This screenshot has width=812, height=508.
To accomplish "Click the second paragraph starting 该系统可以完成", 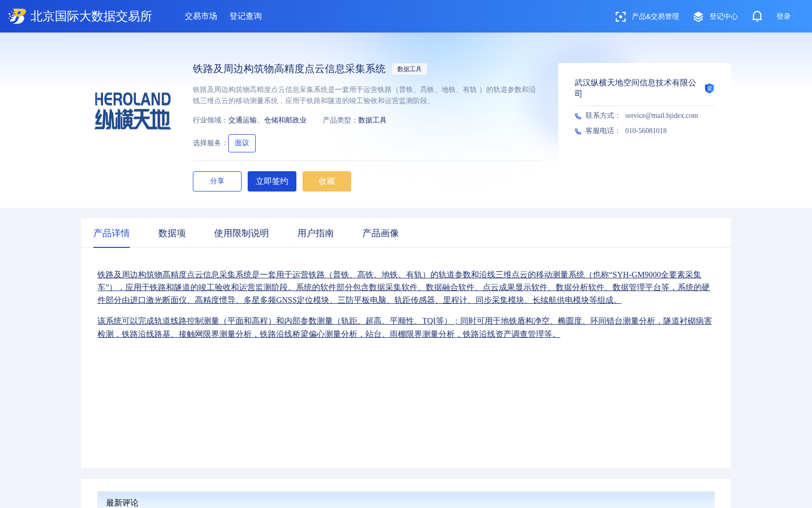I will tap(405, 328).
